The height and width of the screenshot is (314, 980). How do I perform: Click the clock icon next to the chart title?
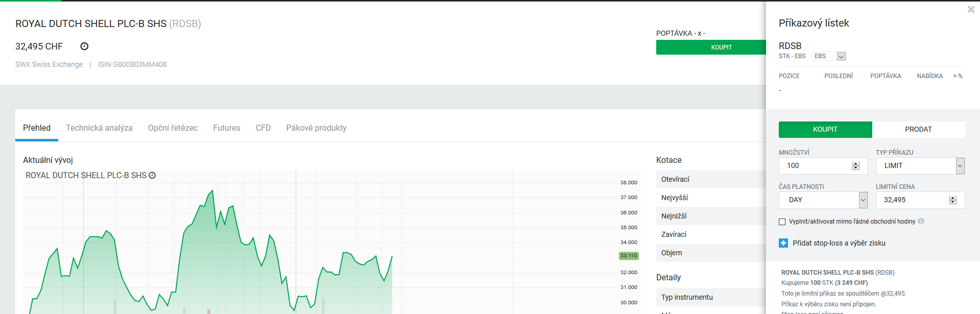pyautogui.click(x=152, y=176)
